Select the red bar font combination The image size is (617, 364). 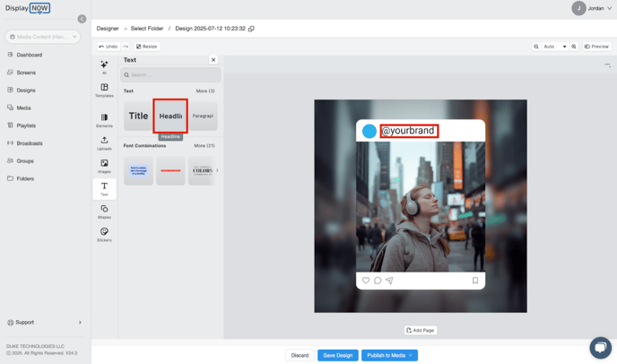(x=170, y=170)
